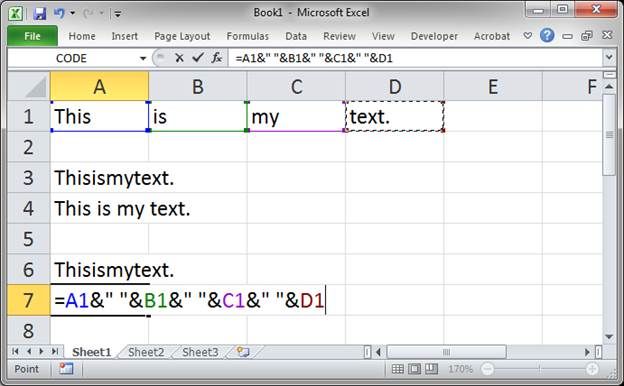Jump to last sheet tab navigation arrow
This screenshot has width=624, height=386.
55,351
